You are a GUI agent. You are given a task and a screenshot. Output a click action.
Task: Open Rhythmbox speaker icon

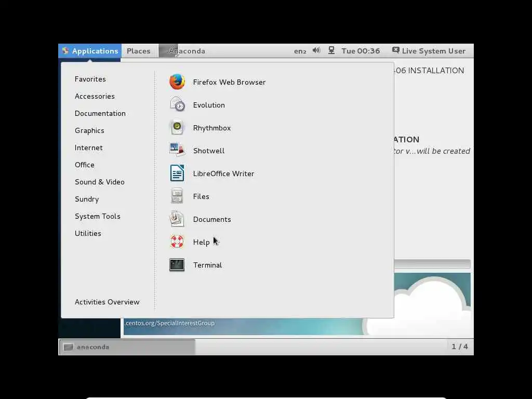[x=177, y=128]
